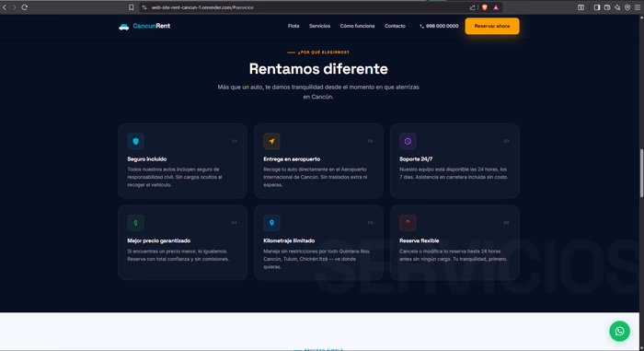Click the 'Todos nuestros autos incluyen' description

pos(175,177)
